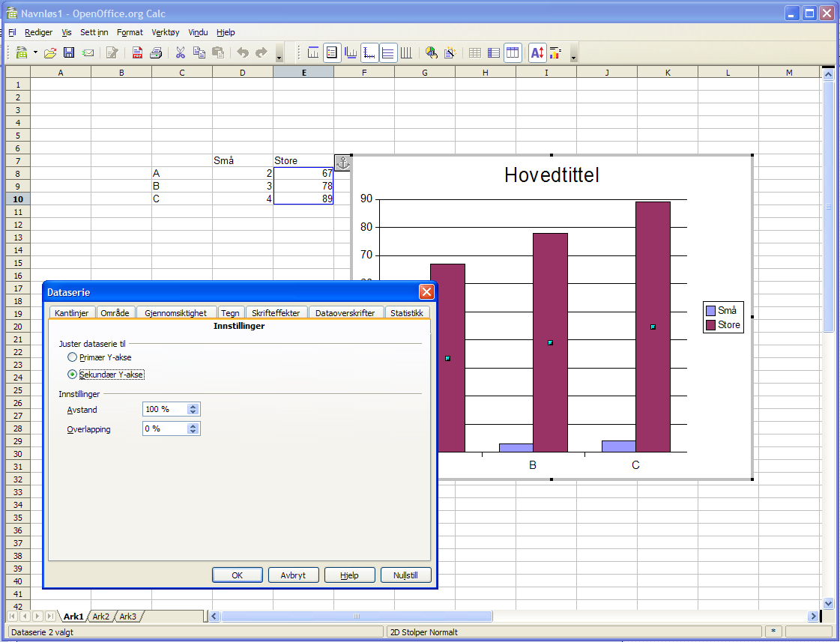
Task: Click the Chart Data table icon
Action: click(474, 52)
